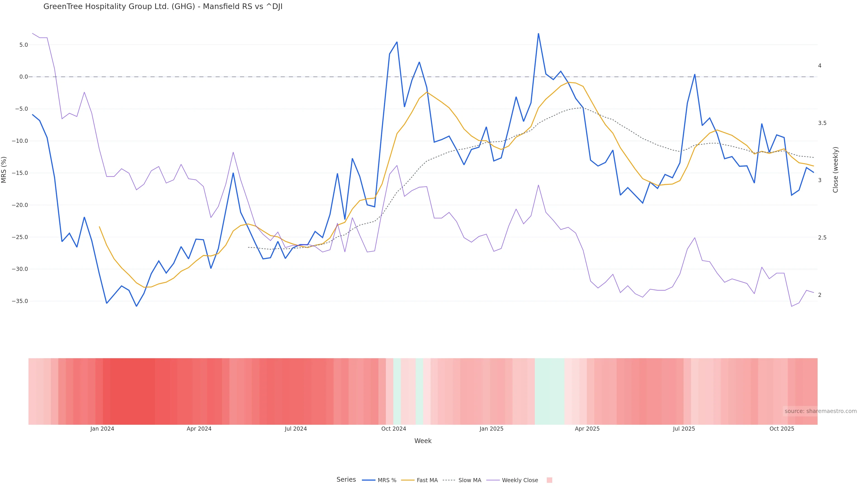The width and height of the screenshot is (868, 488).
Task: Click the 'MRS (%)' left axis title
Action: pos(4,170)
